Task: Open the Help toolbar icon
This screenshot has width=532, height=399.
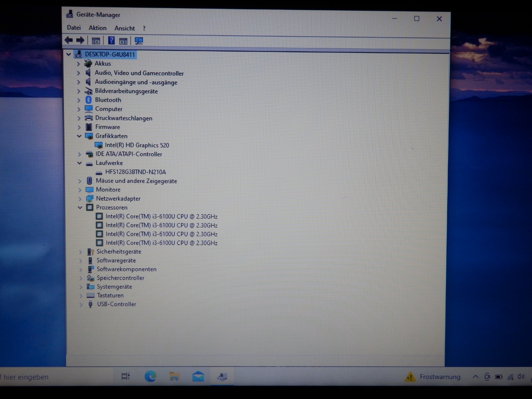Action: [111, 41]
